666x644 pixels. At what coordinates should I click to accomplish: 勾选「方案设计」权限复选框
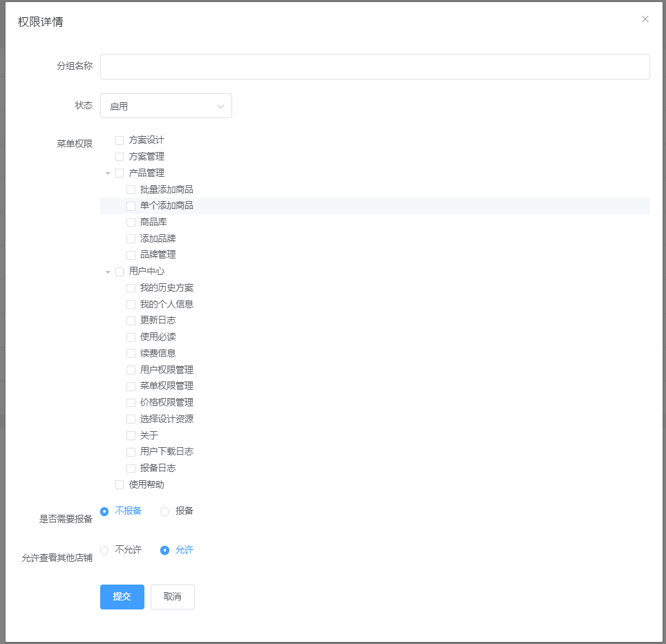(x=119, y=140)
